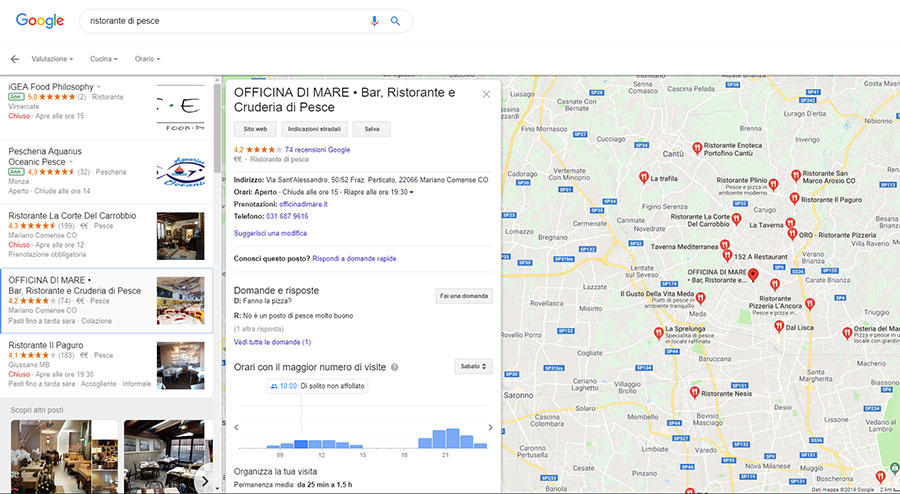Click the 152 A Restaurant marker

pos(727,255)
